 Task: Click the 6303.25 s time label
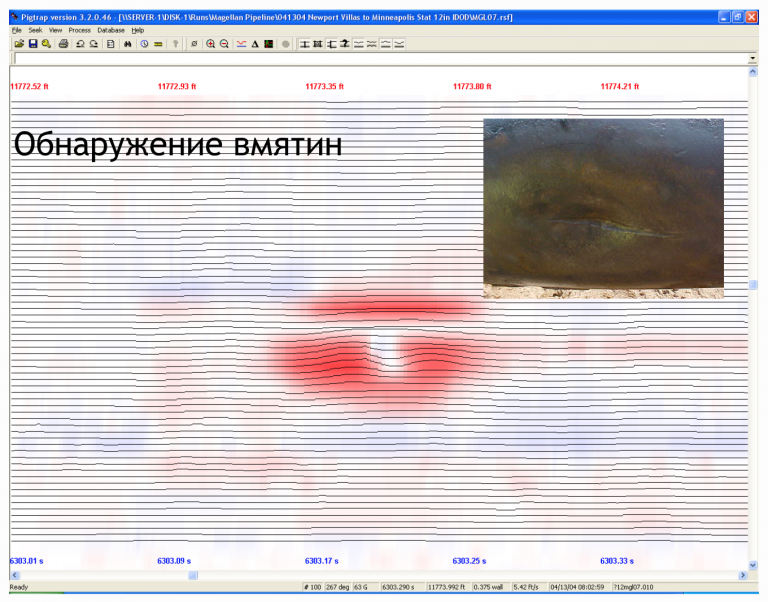tap(469, 561)
